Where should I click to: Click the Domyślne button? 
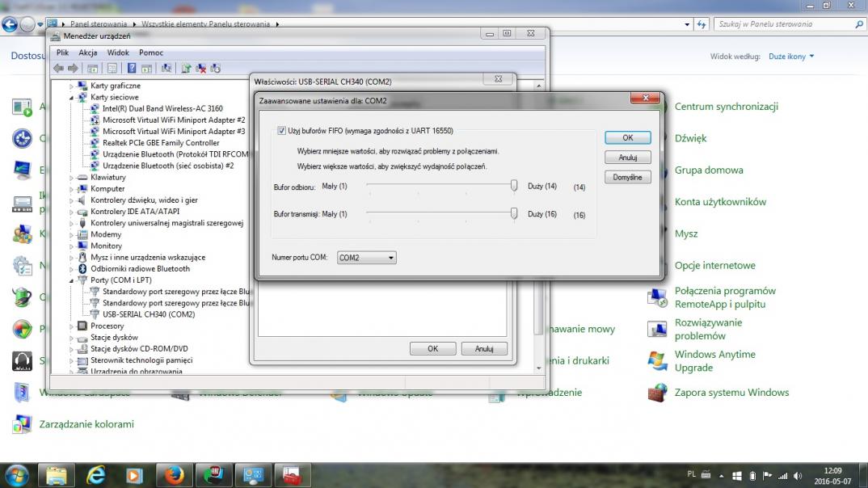click(627, 178)
